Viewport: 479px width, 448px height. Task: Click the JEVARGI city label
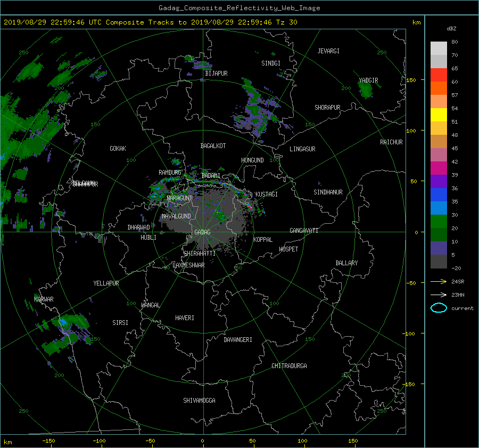tap(328, 51)
